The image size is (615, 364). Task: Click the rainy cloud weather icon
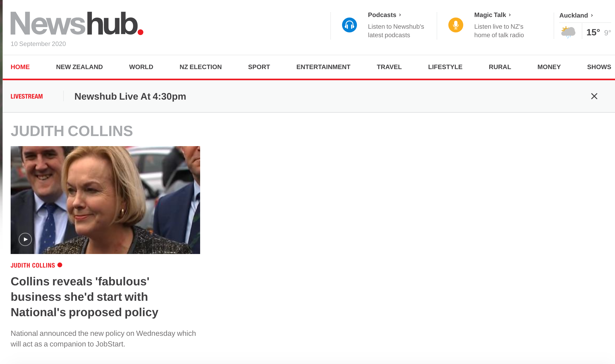click(x=568, y=32)
